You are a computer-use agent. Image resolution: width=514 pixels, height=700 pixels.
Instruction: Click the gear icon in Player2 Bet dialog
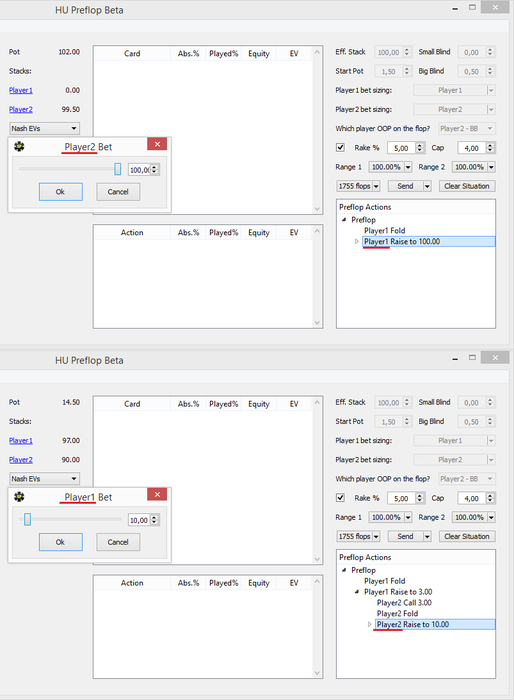click(x=19, y=146)
